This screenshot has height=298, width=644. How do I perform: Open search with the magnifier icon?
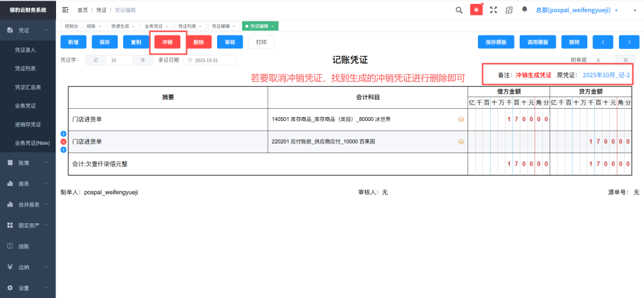click(x=459, y=10)
